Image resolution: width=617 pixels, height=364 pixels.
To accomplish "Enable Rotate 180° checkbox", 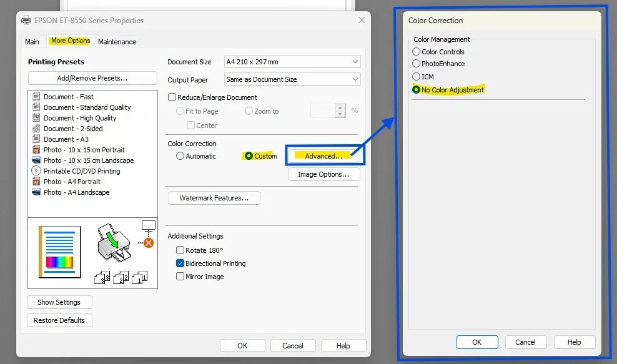I will 180,250.
